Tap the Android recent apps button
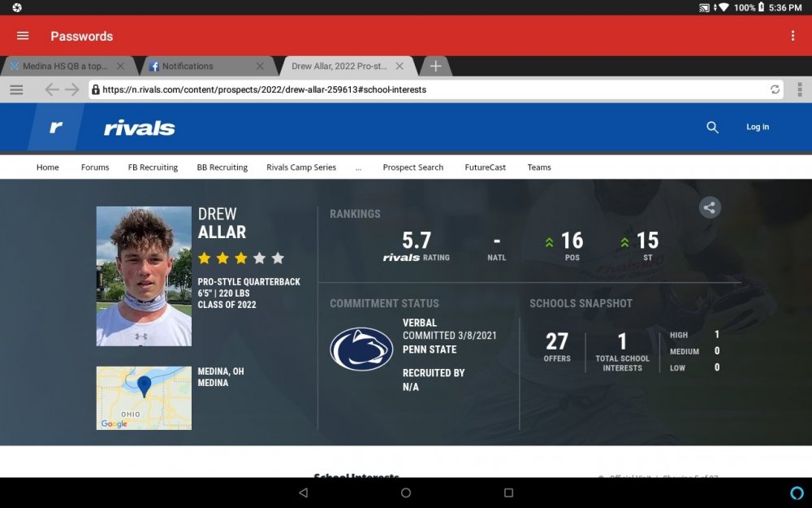The height and width of the screenshot is (508, 812). tap(508, 493)
